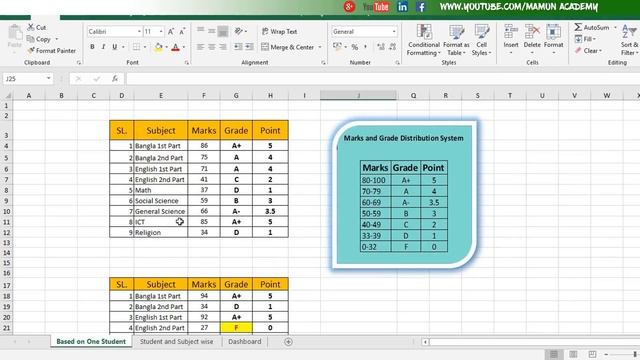
Task: Open the Calibri font name dropdown
Action: pyautogui.click(x=139, y=31)
